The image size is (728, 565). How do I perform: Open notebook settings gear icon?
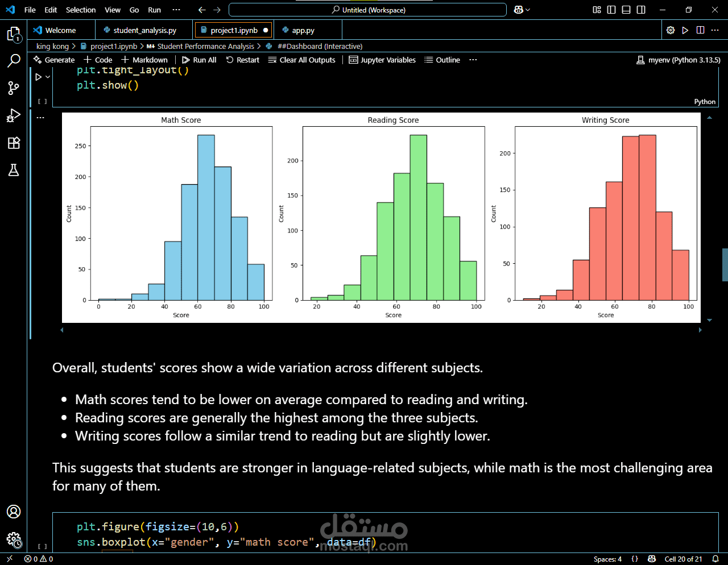coord(671,30)
